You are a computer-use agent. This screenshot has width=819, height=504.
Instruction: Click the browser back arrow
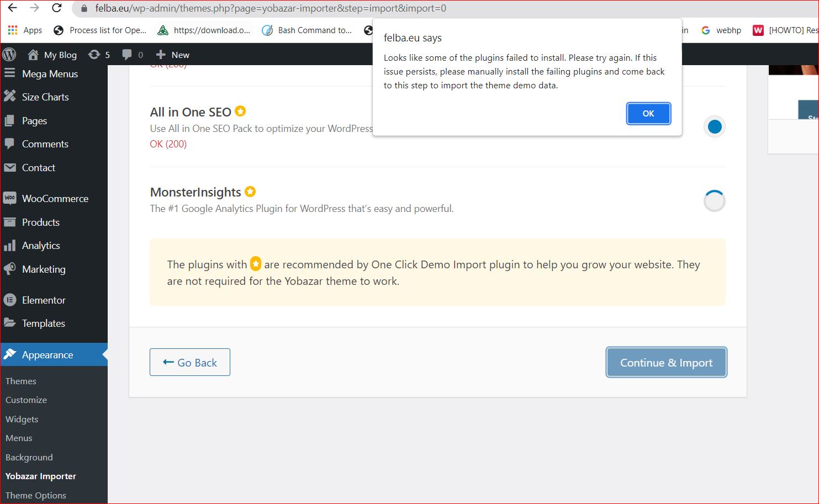pyautogui.click(x=12, y=8)
